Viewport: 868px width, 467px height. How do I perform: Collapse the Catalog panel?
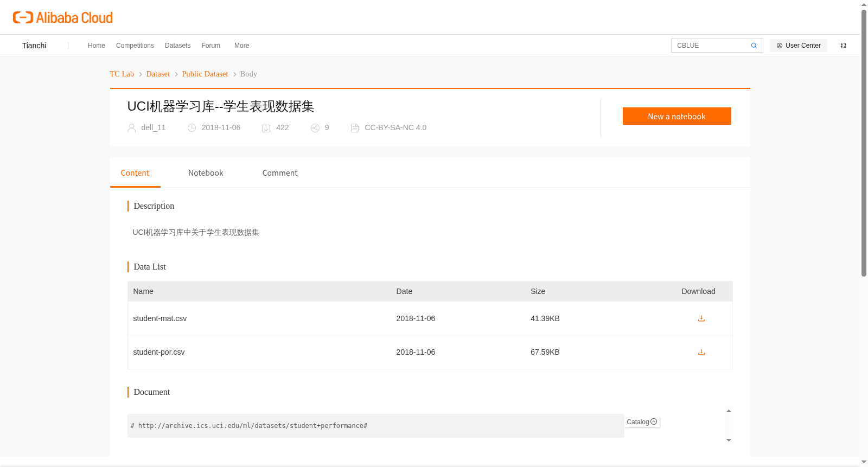click(x=654, y=421)
